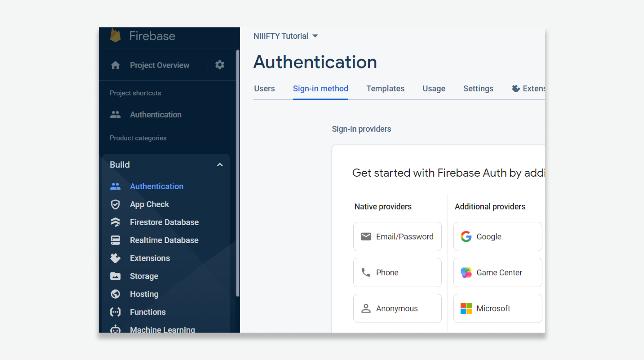Click the Game Center colorful icon
644x360 pixels.
[466, 272]
